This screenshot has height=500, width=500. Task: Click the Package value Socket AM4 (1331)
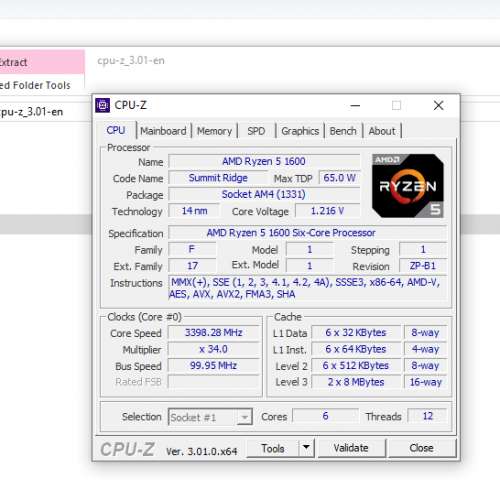coord(264,194)
